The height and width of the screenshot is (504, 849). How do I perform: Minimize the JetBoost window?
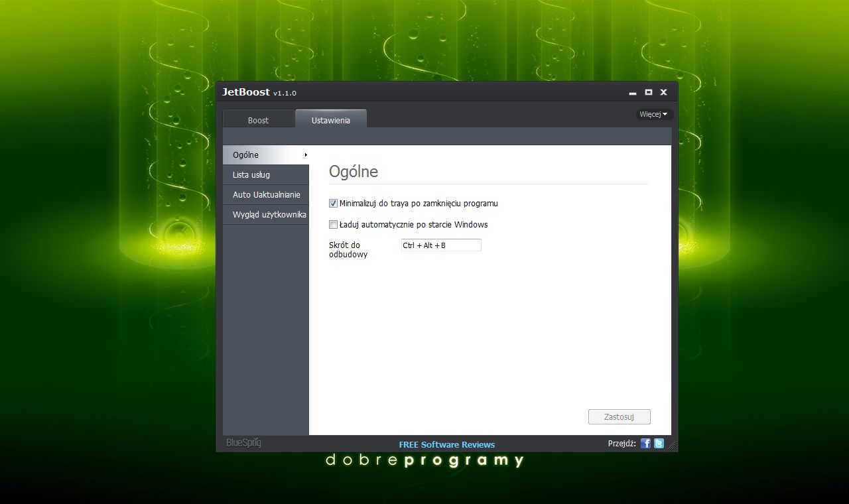(x=633, y=93)
